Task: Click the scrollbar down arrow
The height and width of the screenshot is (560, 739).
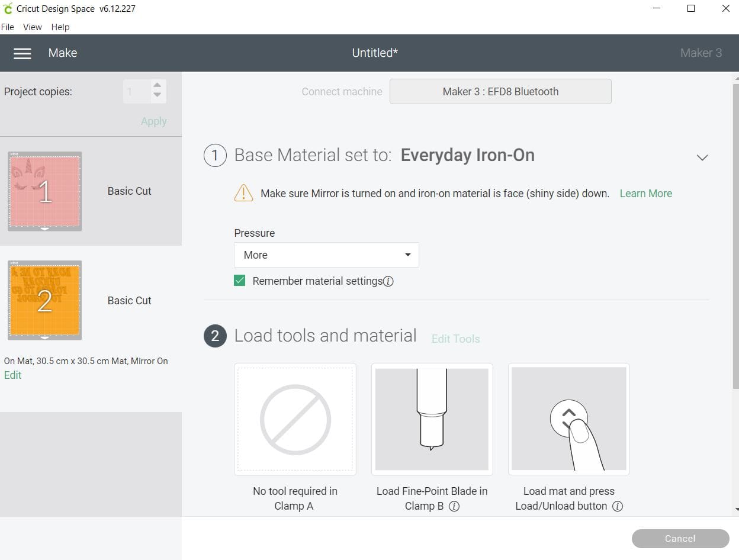Action: [x=736, y=509]
